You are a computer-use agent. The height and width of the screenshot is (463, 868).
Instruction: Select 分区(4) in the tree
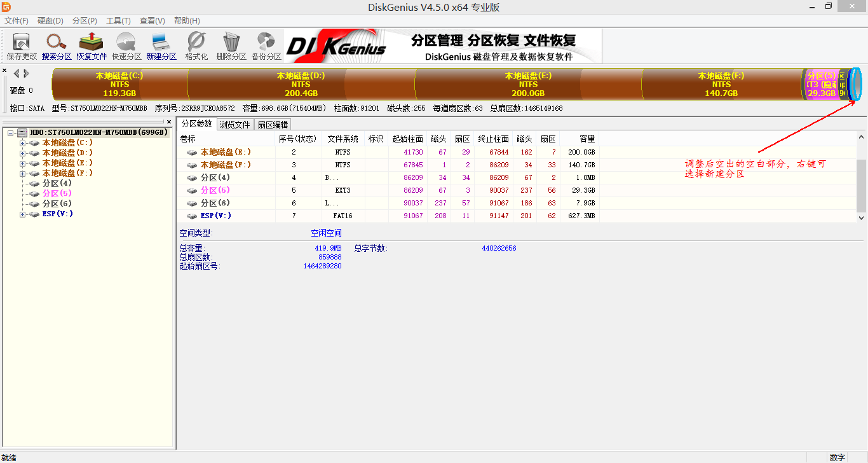(57, 183)
